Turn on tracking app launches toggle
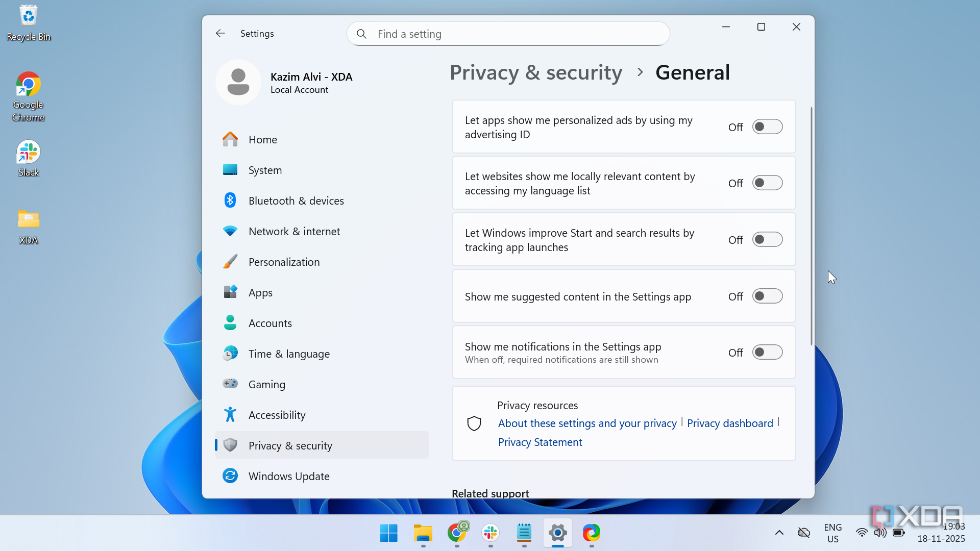The width and height of the screenshot is (980, 551). 767,240
